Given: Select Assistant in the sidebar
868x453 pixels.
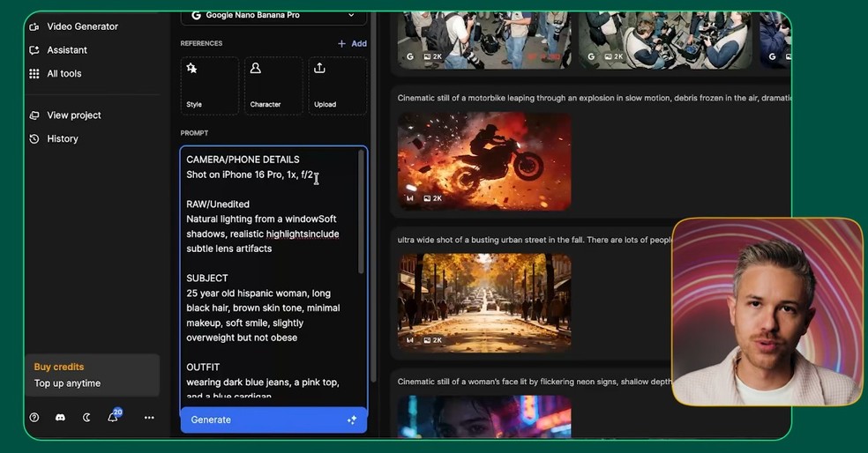Looking at the screenshot, I should (67, 50).
